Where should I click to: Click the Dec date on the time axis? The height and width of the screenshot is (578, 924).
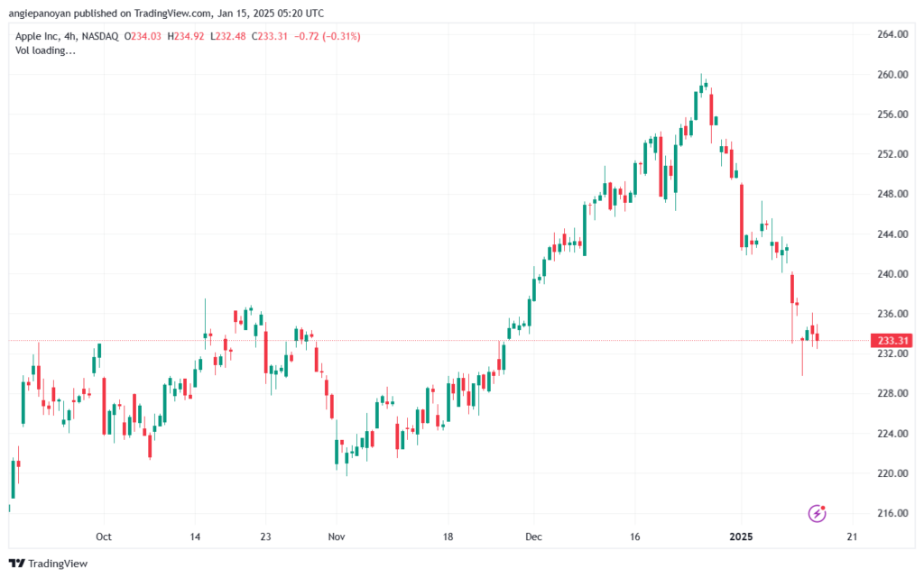coord(534,537)
